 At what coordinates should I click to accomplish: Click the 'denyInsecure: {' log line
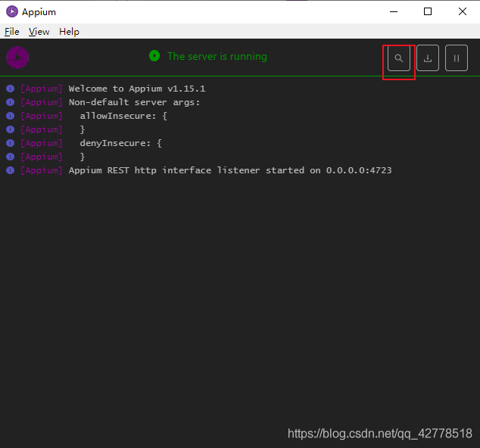(x=120, y=143)
